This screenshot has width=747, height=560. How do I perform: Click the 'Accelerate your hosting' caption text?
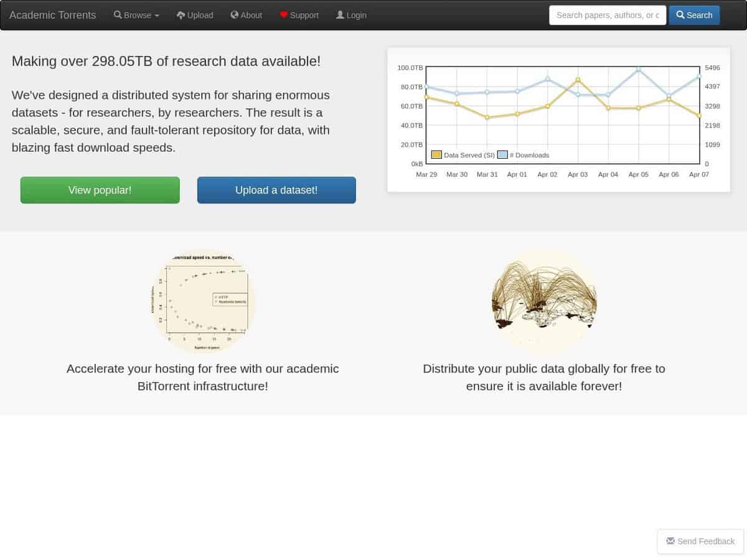coord(203,377)
